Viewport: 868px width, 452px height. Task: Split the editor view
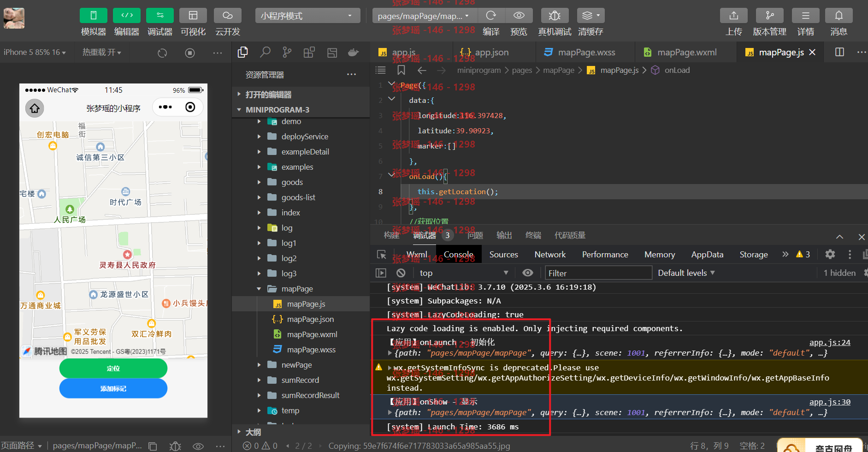840,52
